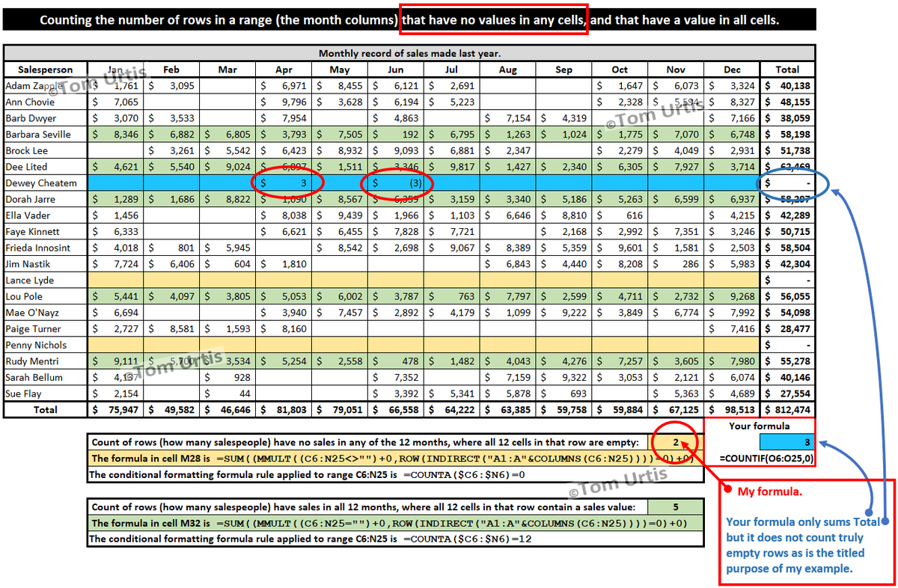Viewport: 898px width, 588px height.
Task: Select the Rudy Mentri name cell
Action: 46,361
